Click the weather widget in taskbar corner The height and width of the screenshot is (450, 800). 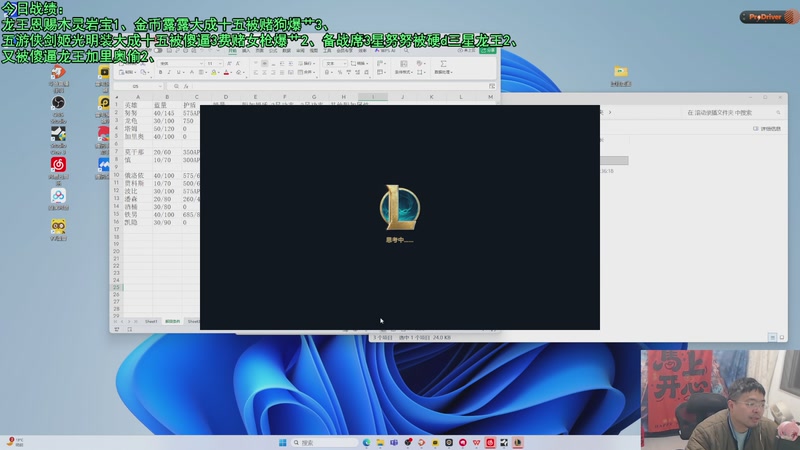pos(15,442)
